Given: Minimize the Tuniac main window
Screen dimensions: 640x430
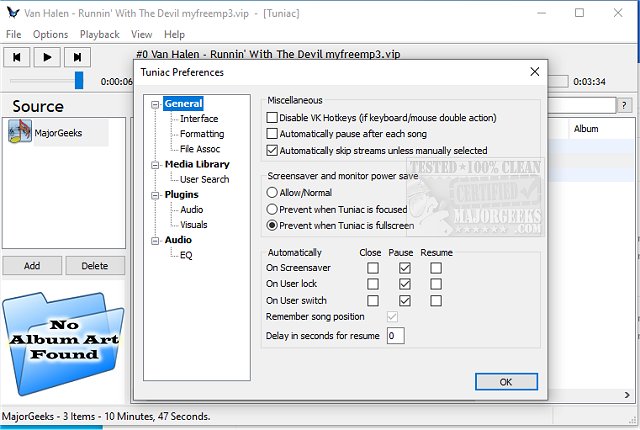Looking at the screenshot, I should [x=542, y=13].
